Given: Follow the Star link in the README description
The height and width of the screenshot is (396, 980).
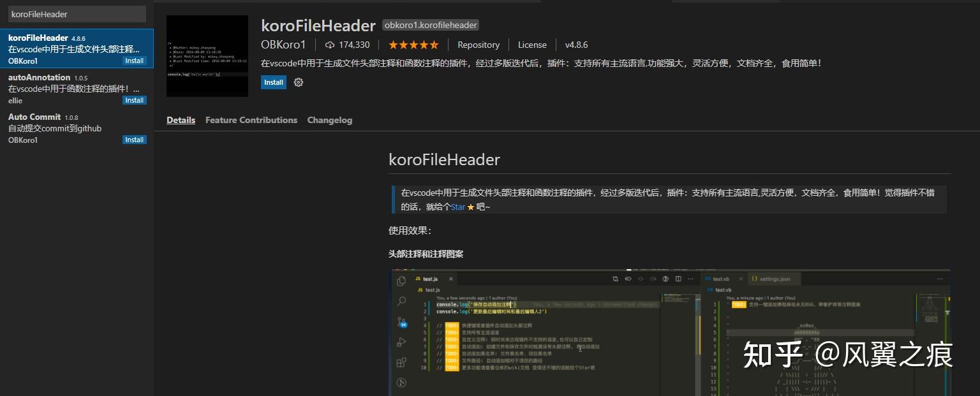Looking at the screenshot, I should [458, 207].
